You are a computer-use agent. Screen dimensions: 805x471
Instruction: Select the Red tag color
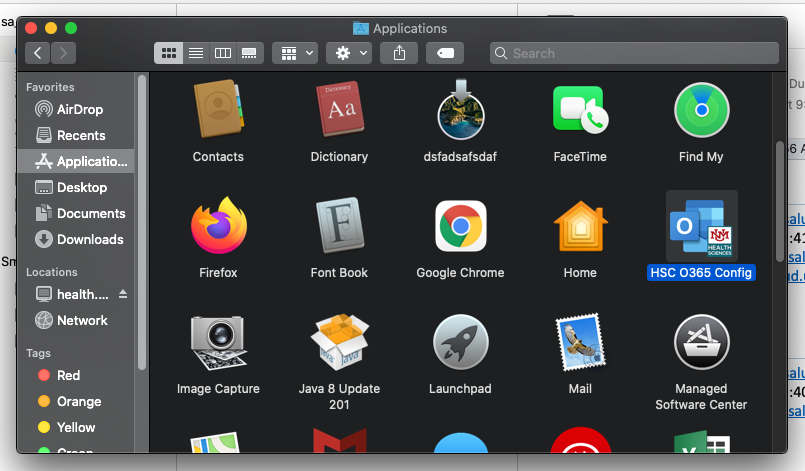(68, 375)
